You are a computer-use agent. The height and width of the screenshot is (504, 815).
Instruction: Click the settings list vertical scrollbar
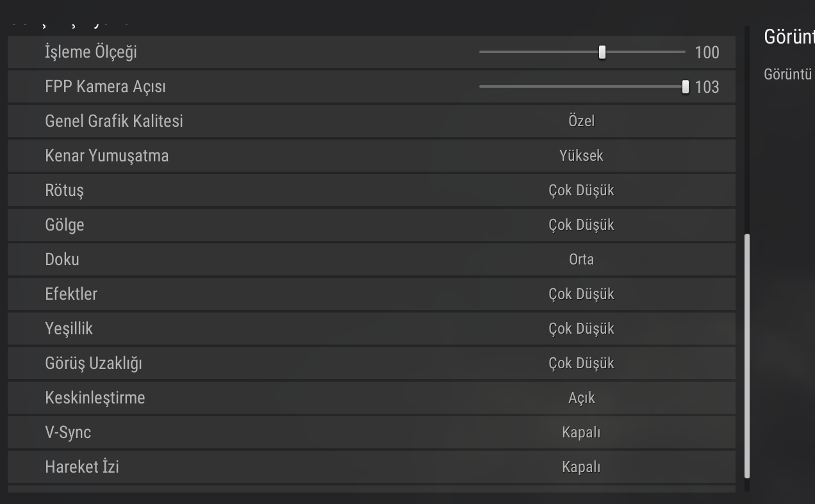747,355
